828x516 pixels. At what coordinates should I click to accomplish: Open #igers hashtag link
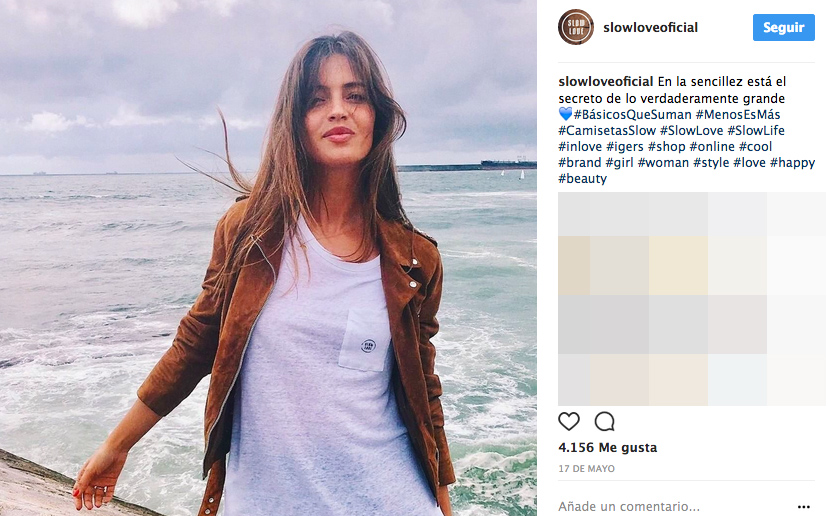click(x=625, y=147)
